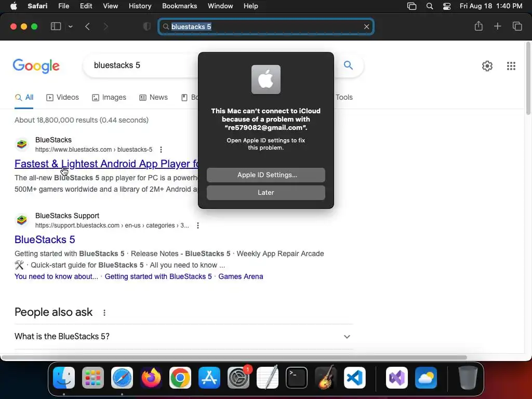Screen dimensions: 532x399
Task: Open more options for support.bluestacks.com result
Action: pos(198,225)
